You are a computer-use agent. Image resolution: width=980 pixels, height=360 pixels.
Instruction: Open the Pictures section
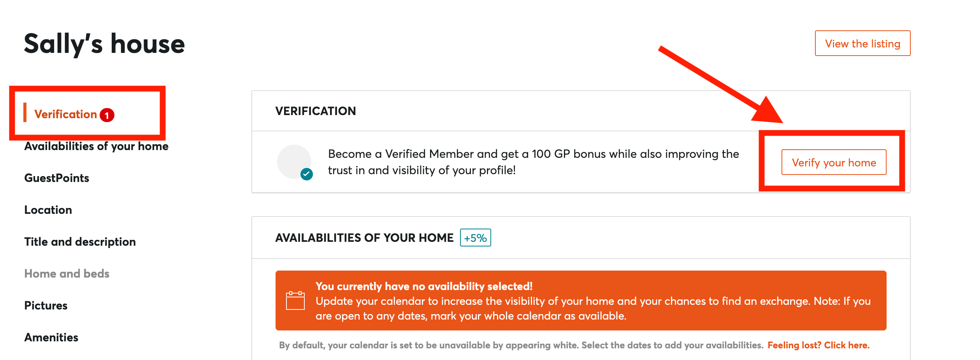(46, 306)
